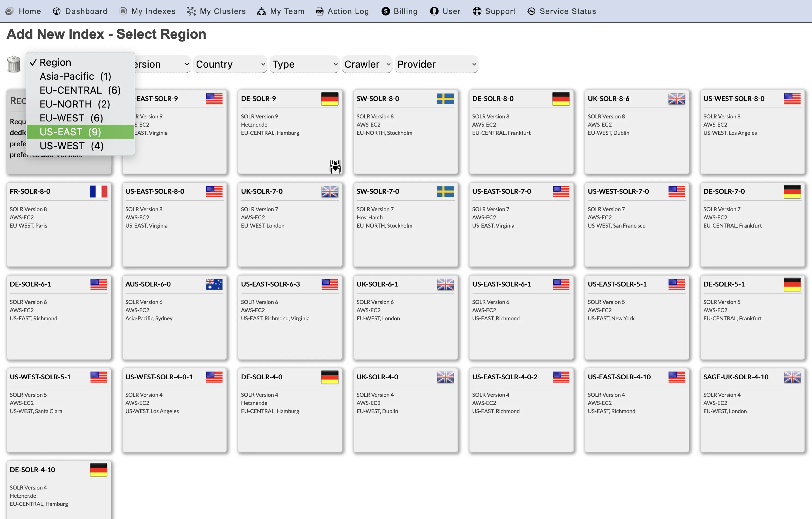Open the Crawler filter dropdown
Image resolution: width=812 pixels, height=519 pixels.
click(x=367, y=64)
